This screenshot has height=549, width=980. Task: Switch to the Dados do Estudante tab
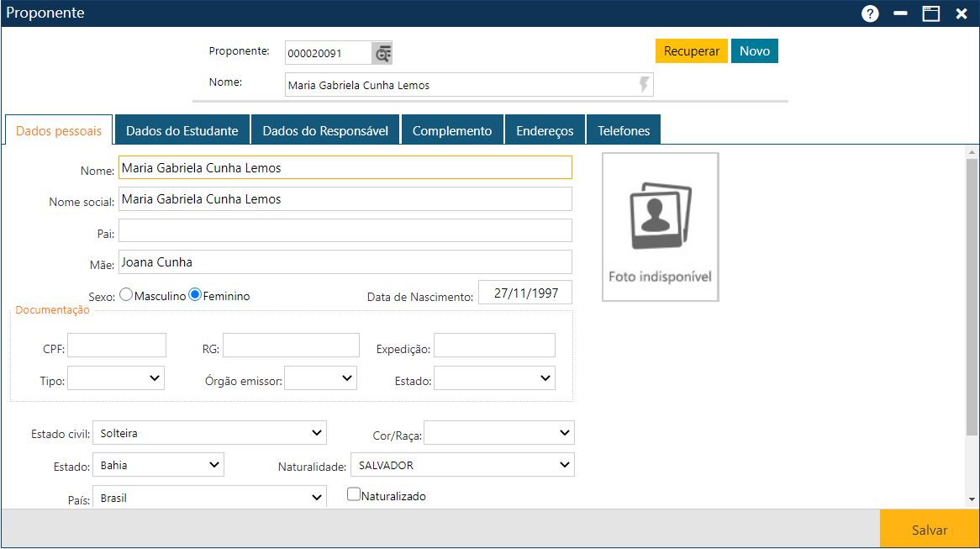[x=182, y=131]
